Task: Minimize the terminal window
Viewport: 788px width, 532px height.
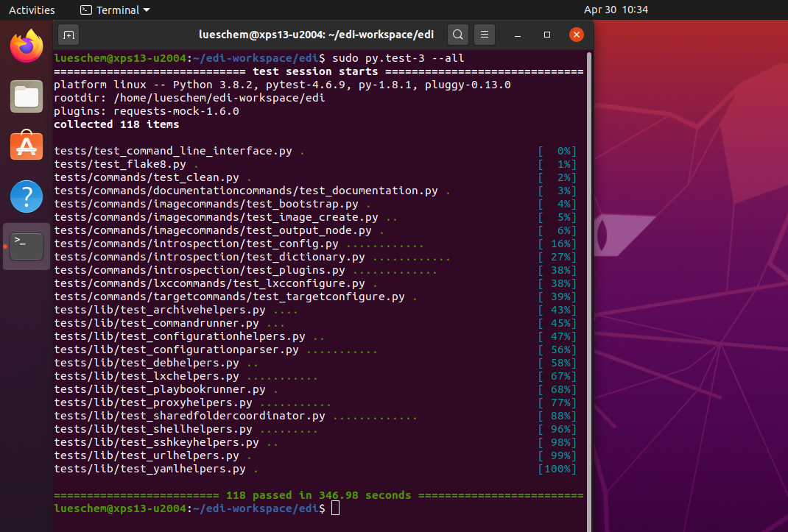Action: [x=518, y=35]
